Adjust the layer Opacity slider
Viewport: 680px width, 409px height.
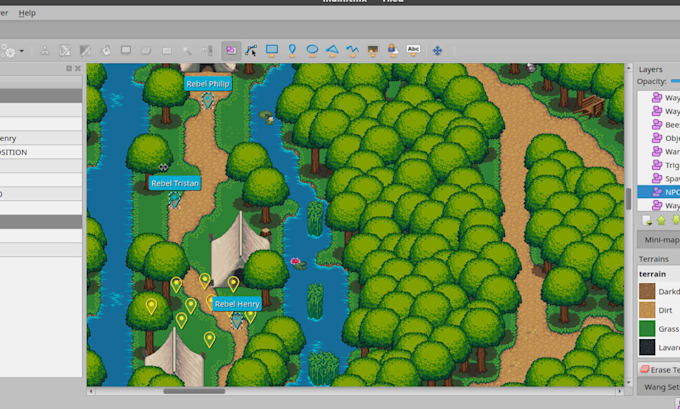coord(675,81)
